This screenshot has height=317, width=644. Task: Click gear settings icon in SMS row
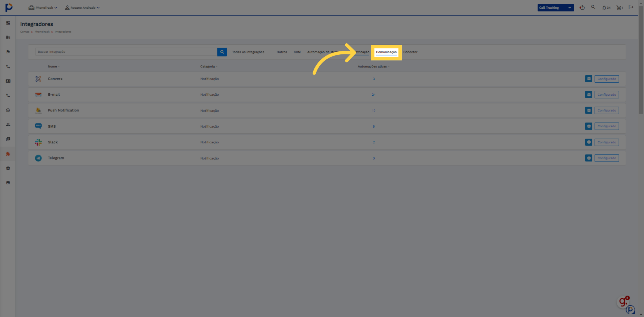tap(589, 126)
